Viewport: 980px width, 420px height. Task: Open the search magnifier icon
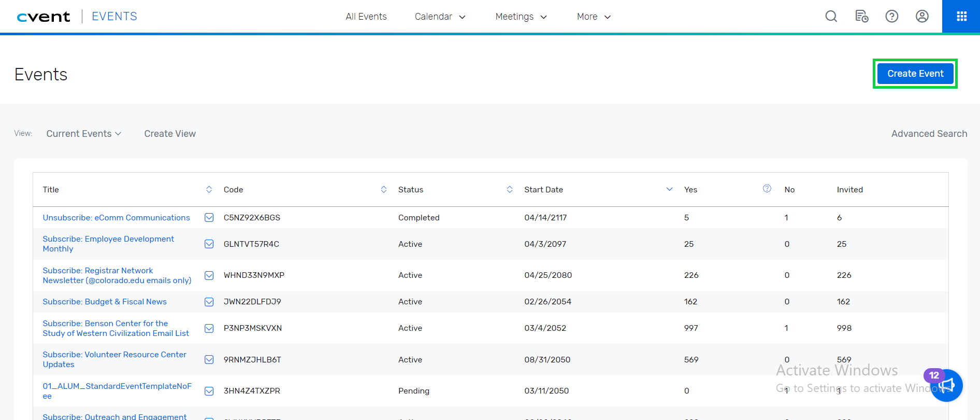pos(831,17)
